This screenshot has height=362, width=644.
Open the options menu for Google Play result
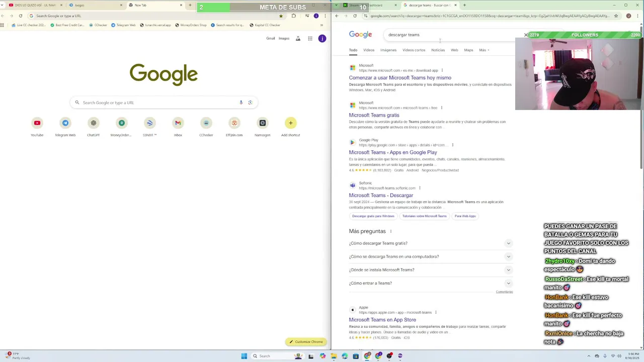(x=452, y=145)
